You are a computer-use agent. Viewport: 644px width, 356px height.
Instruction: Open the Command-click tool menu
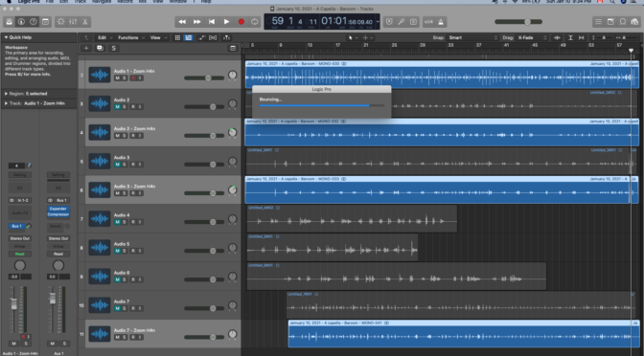coord(367,37)
